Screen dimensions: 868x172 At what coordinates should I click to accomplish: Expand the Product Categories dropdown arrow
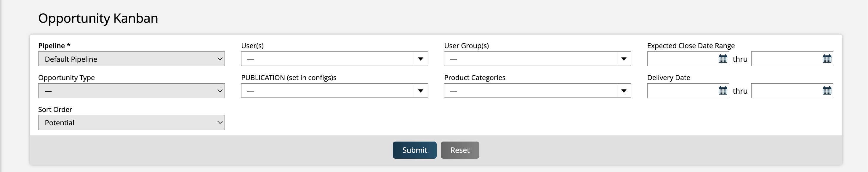(624, 91)
